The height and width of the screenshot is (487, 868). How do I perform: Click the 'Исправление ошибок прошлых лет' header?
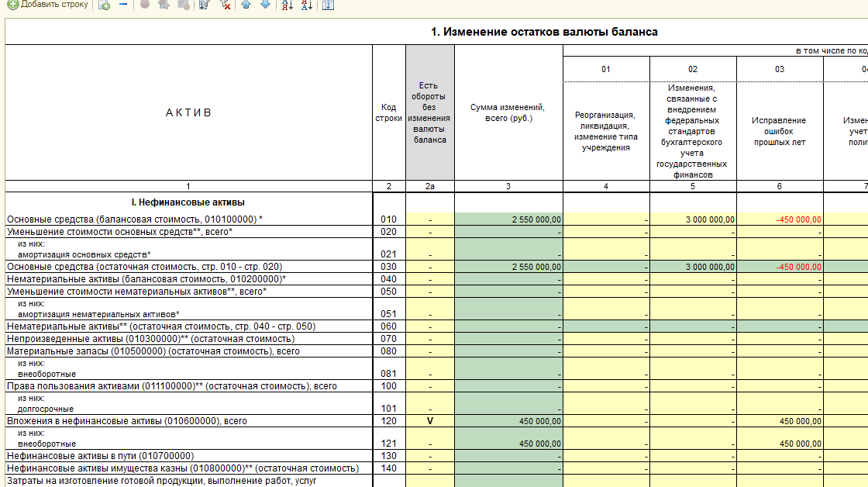(780, 131)
